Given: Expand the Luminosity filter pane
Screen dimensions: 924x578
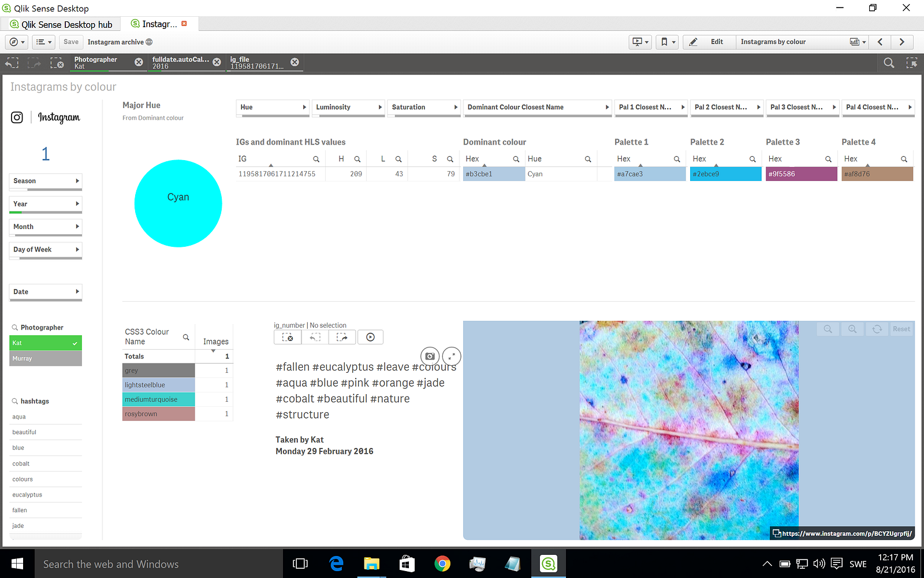Looking at the screenshot, I should pyautogui.click(x=348, y=108).
